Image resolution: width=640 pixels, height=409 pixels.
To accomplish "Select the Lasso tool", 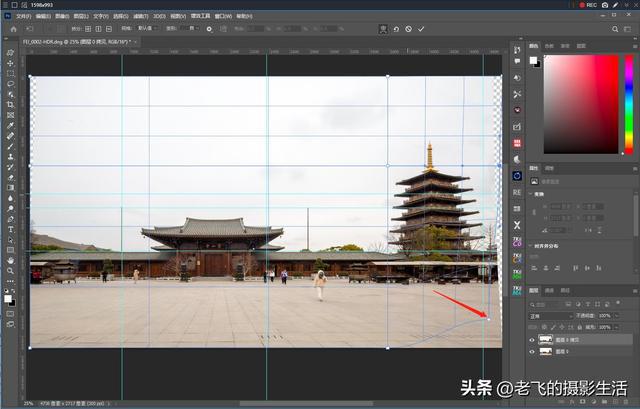I will pyautogui.click(x=10, y=84).
